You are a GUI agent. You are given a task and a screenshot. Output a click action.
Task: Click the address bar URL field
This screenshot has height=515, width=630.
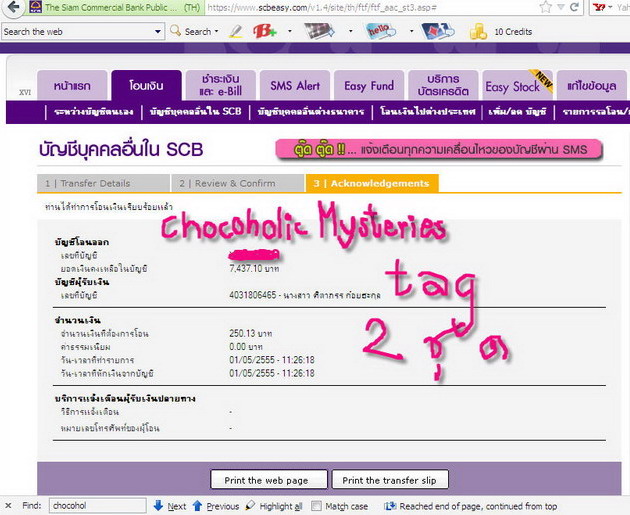click(370, 7)
